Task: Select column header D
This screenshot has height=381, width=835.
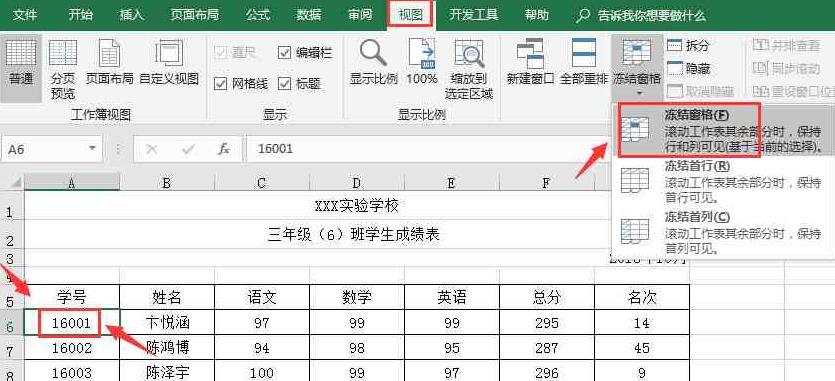Action: pos(357,183)
